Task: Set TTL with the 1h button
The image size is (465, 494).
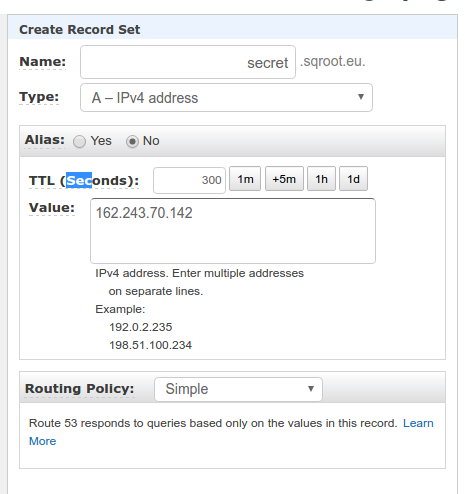Action: point(321,179)
